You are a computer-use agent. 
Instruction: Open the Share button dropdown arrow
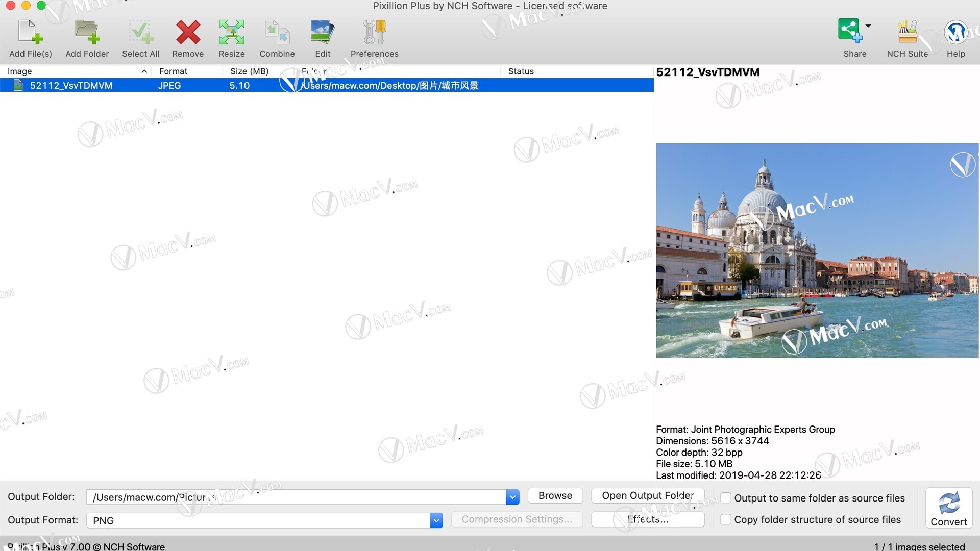pyautogui.click(x=868, y=26)
